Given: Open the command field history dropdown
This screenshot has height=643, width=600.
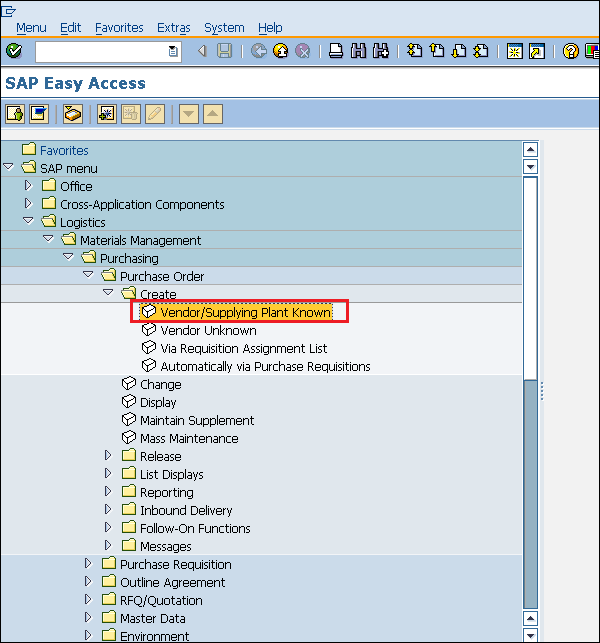Looking at the screenshot, I should click(x=173, y=51).
